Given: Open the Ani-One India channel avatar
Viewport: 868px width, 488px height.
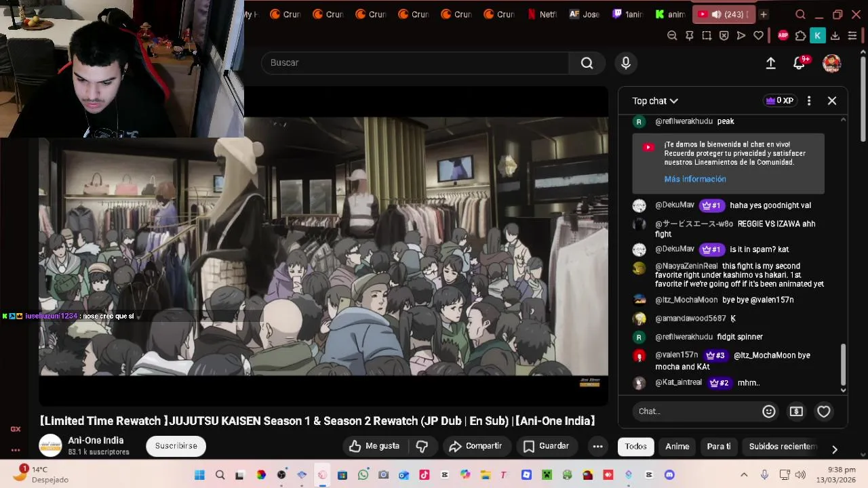Looking at the screenshot, I should click(51, 445).
